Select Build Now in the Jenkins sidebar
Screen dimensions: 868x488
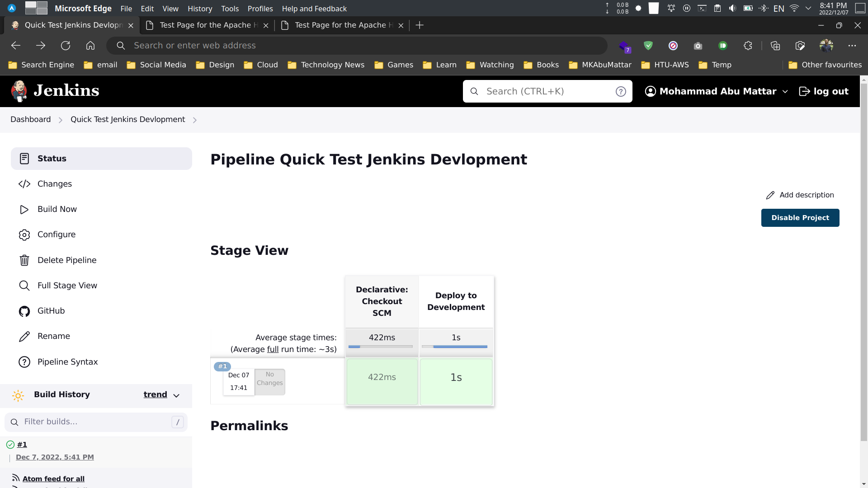[57, 209]
